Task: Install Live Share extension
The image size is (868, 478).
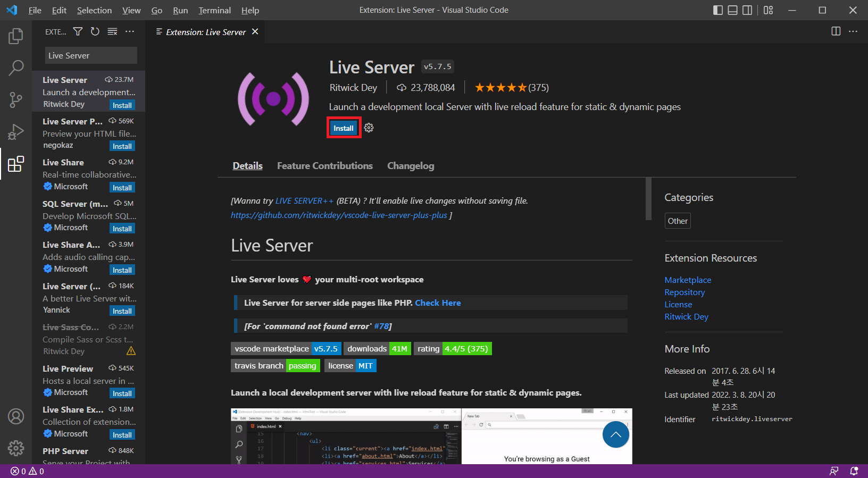Action: (122, 188)
